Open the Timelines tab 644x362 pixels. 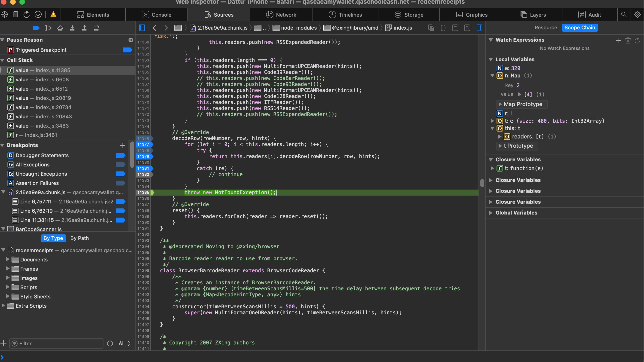tap(345, 15)
